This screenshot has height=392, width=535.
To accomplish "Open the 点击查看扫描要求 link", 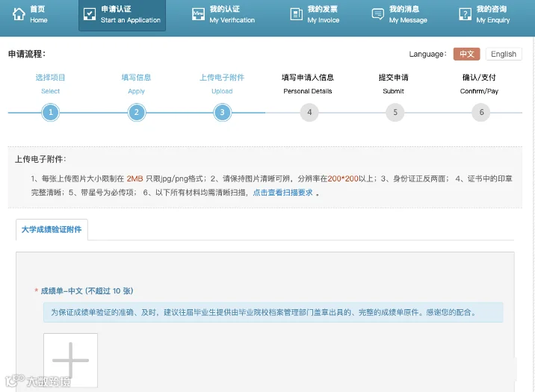I will (282, 193).
